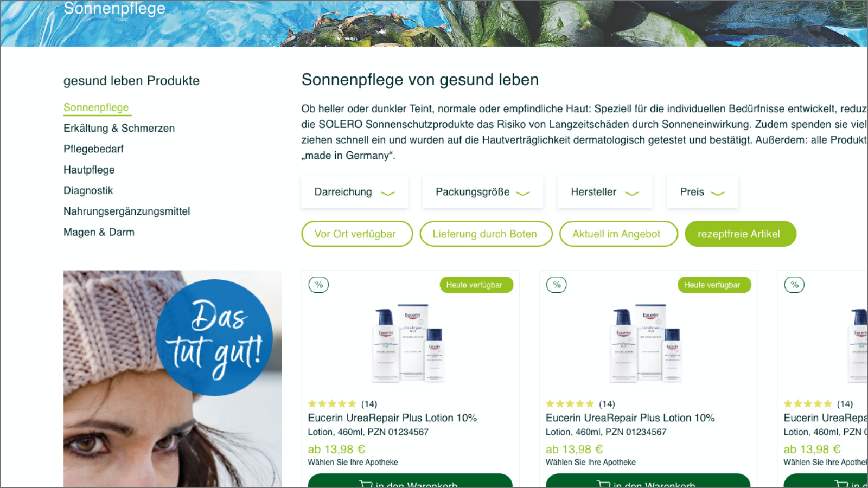Open the Packungsgröße dropdown
The height and width of the screenshot is (488, 868).
pos(483,192)
